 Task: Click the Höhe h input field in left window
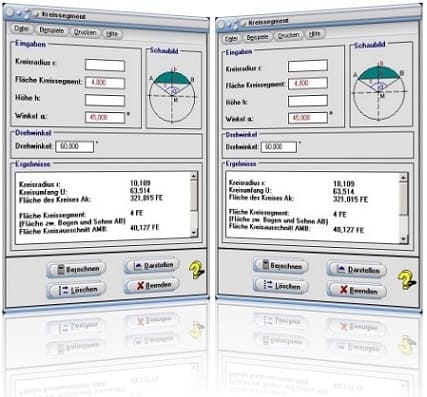pyautogui.click(x=105, y=100)
